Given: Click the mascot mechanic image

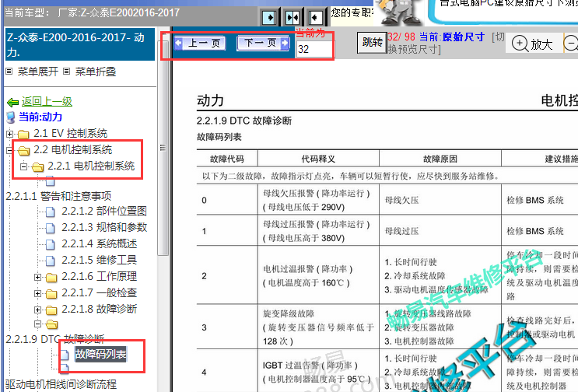Looking at the screenshot, I should pyautogui.click(x=401, y=12).
